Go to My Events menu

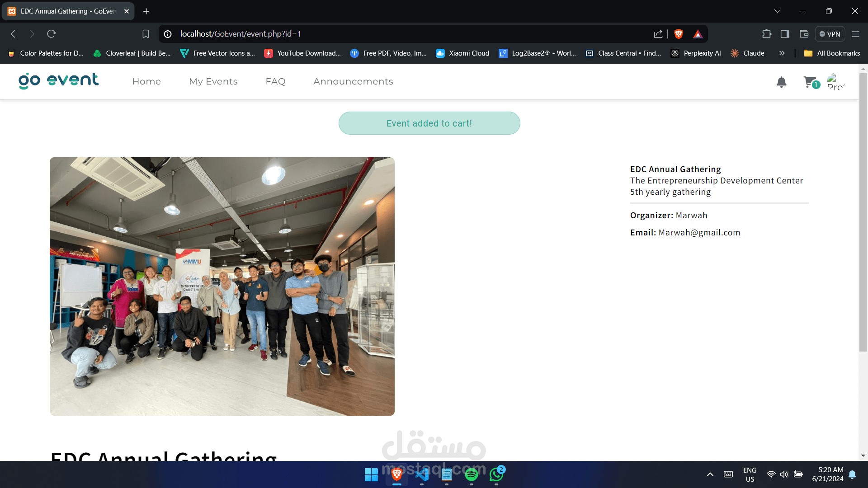(x=213, y=81)
